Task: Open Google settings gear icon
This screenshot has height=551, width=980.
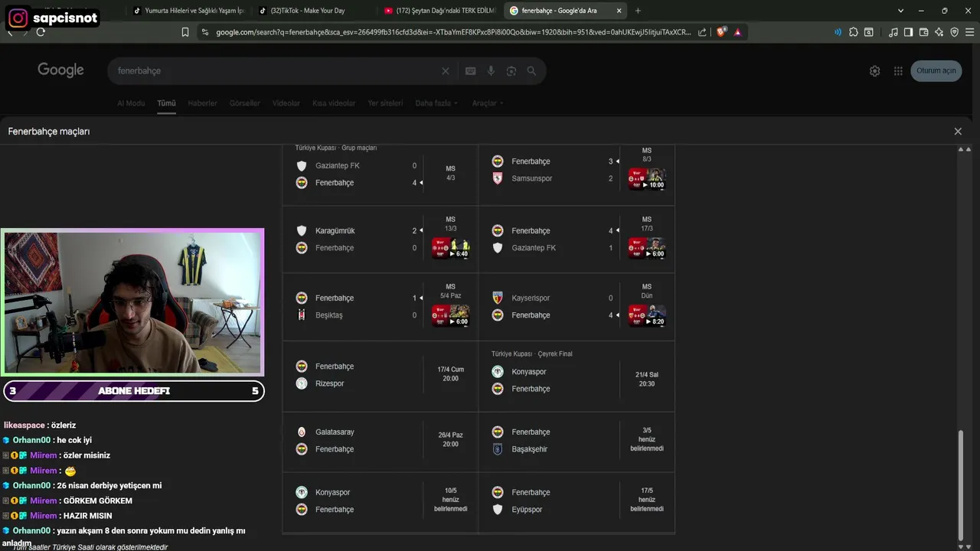Action: point(875,70)
